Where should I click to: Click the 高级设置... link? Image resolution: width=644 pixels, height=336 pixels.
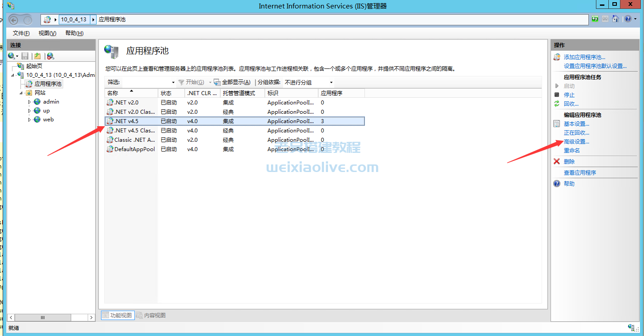pos(576,142)
